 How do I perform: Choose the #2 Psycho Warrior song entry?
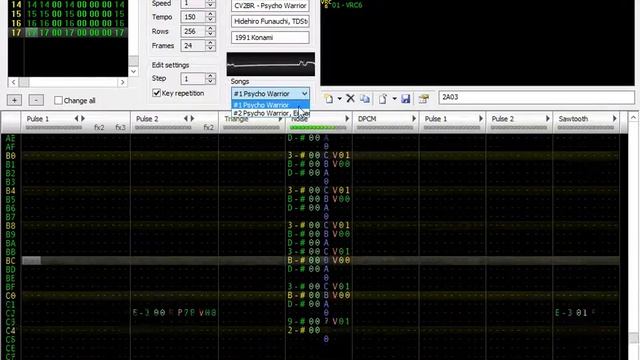270,113
